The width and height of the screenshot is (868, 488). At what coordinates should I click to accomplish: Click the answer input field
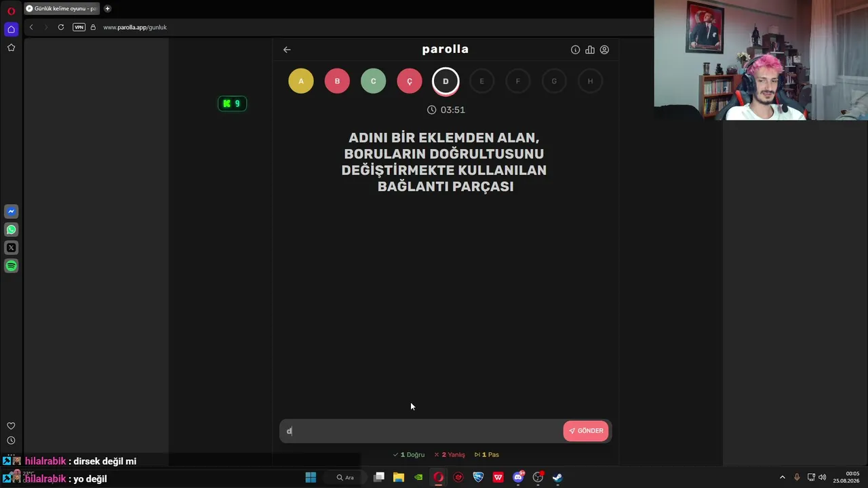(x=421, y=431)
